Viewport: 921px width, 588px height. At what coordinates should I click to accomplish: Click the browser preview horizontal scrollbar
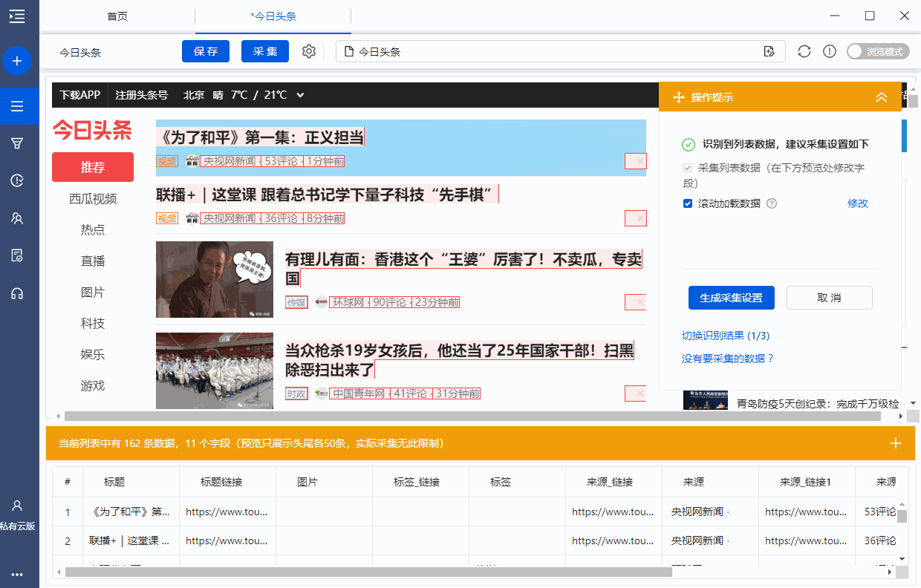(x=472, y=416)
